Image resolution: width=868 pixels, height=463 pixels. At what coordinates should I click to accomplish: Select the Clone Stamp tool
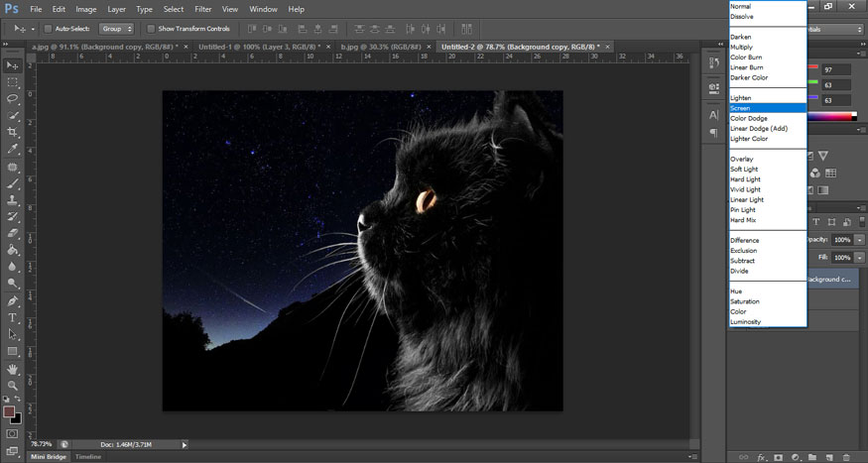point(12,200)
